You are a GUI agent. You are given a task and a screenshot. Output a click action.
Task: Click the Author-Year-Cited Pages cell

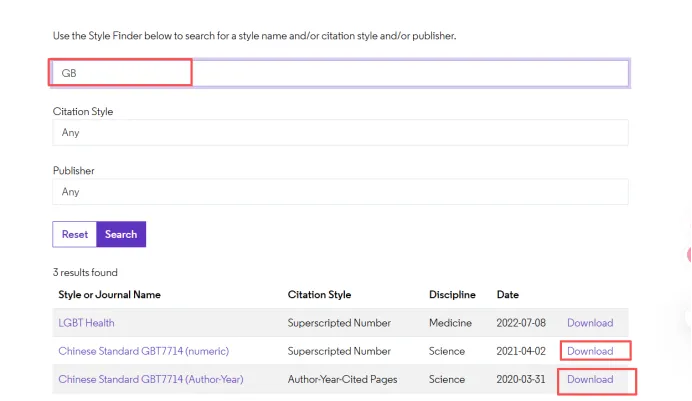343,379
